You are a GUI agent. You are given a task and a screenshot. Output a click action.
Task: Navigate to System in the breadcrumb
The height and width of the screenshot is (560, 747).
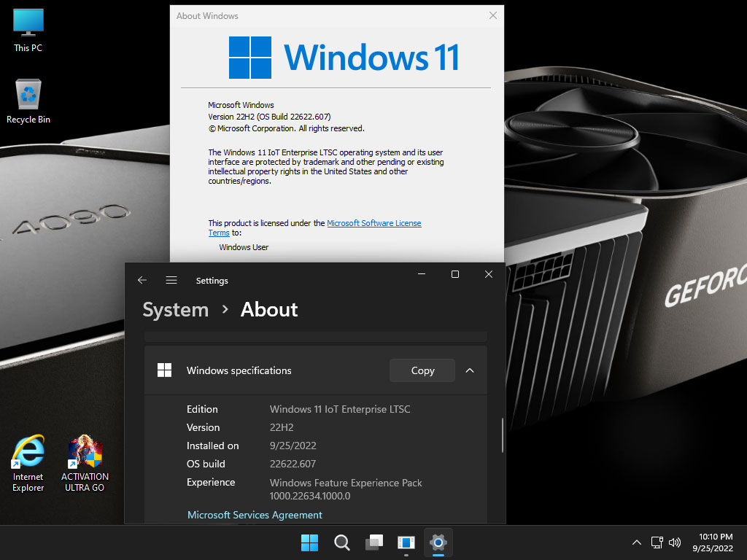[176, 310]
